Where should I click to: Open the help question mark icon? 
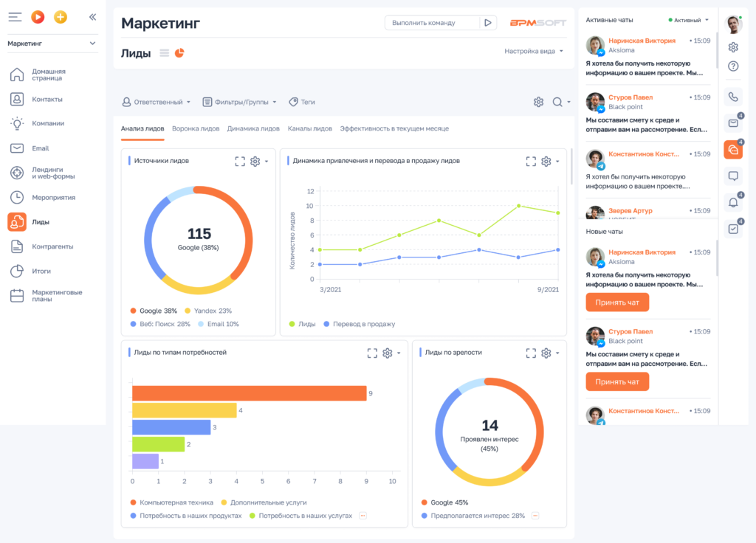click(x=733, y=66)
